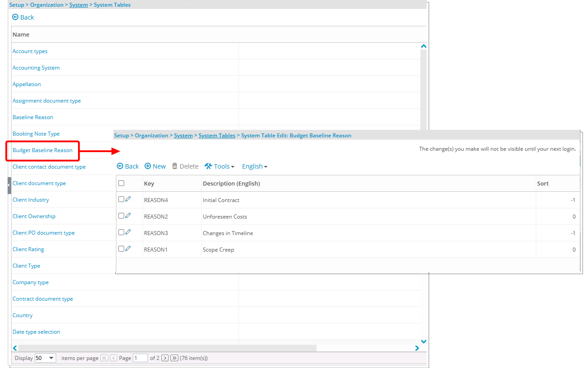
Task: Click the Scope Creep description cell
Action: (218, 250)
